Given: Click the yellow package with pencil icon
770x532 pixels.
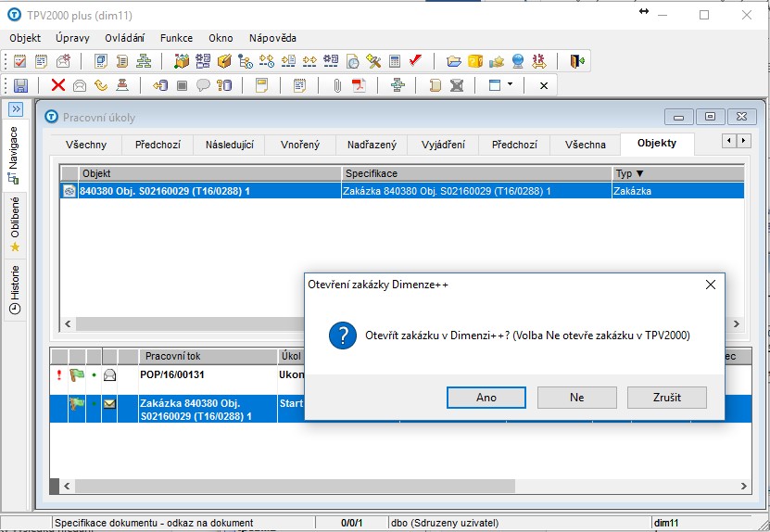Looking at the screenshot, I should pos(224,61).
